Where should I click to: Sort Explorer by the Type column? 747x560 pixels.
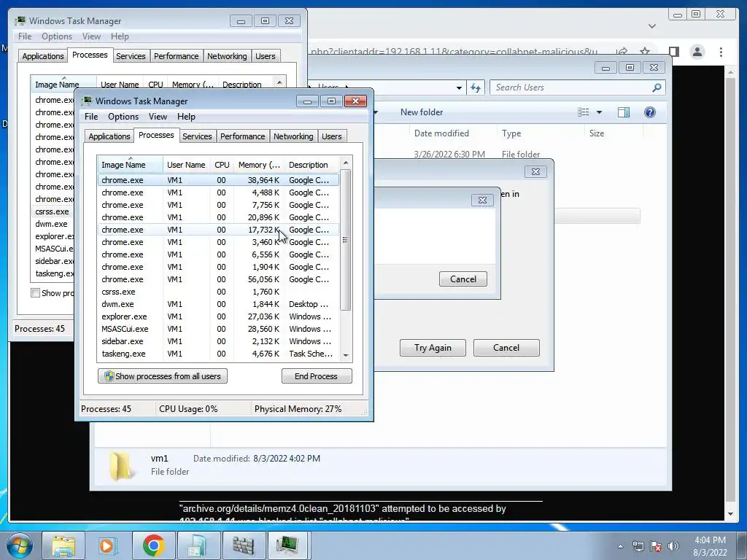[x=511, y=133]
